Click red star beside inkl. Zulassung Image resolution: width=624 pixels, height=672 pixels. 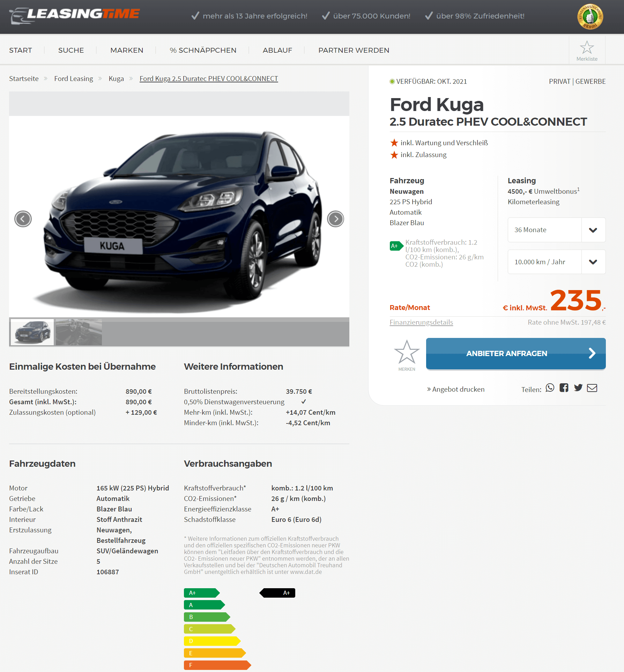[x=394, y=155]
